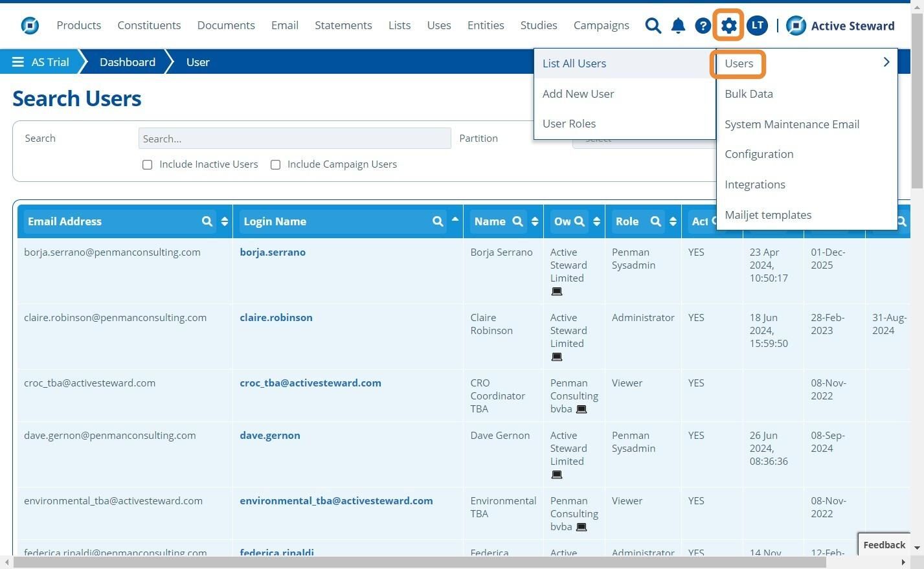Click the Active Steward home logo icon
Screen dimensions: 924x569
point(30,25)
